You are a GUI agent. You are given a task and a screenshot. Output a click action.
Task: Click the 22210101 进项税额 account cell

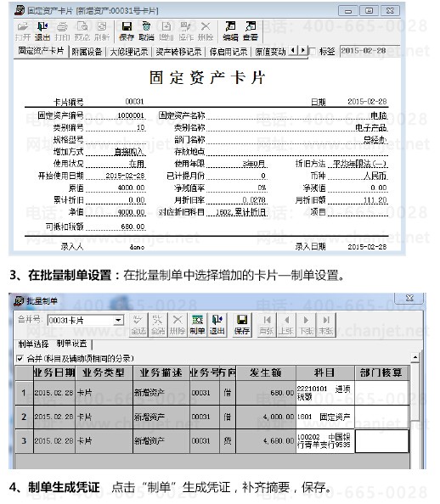(325, 393)
